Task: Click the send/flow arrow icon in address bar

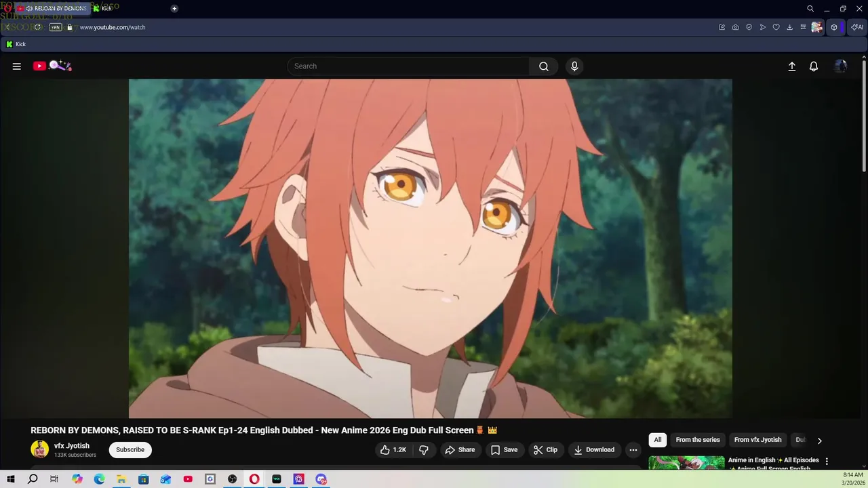Action: pos(763,27)
